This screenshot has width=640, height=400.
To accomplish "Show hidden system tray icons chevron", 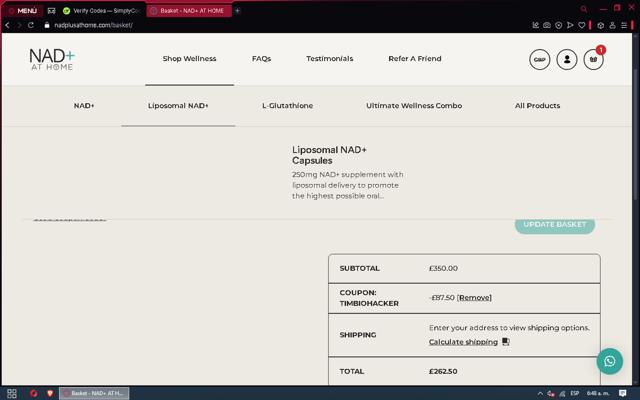I will [540, 393].
